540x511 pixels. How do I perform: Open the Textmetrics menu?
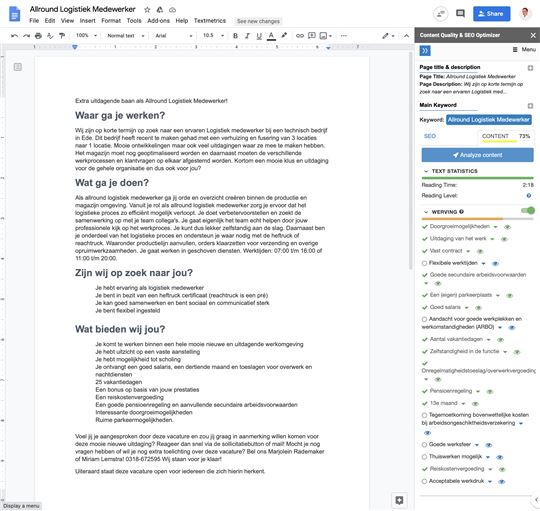pos(210,21)
